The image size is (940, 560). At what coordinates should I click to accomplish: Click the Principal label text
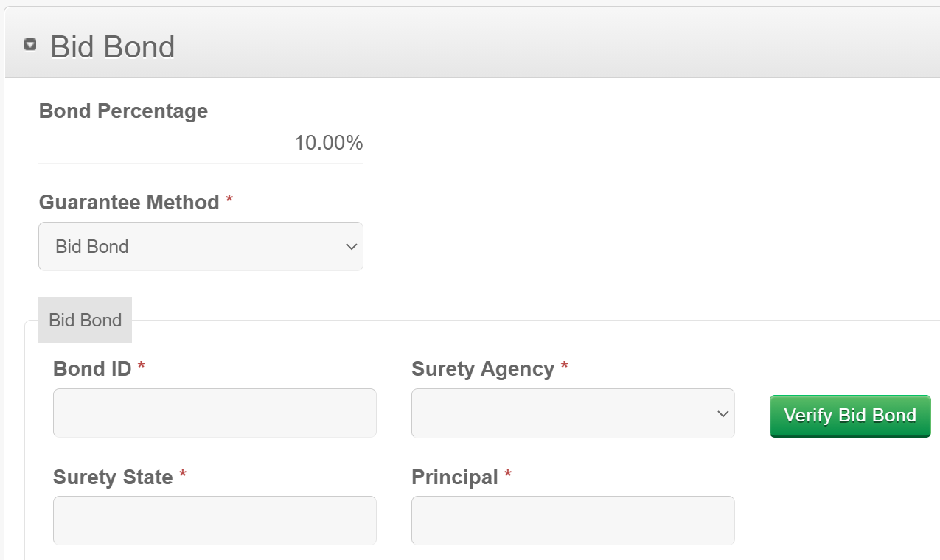click(455, 477)
